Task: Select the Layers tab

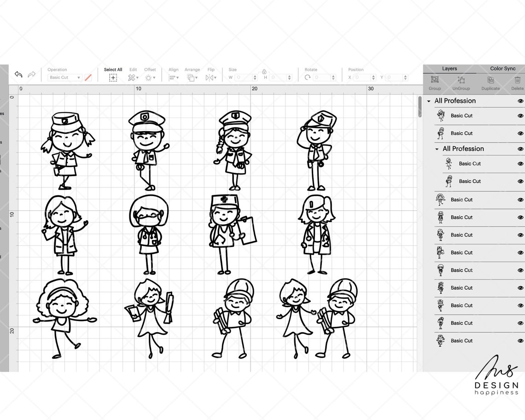Action: (x=449, y=68)
